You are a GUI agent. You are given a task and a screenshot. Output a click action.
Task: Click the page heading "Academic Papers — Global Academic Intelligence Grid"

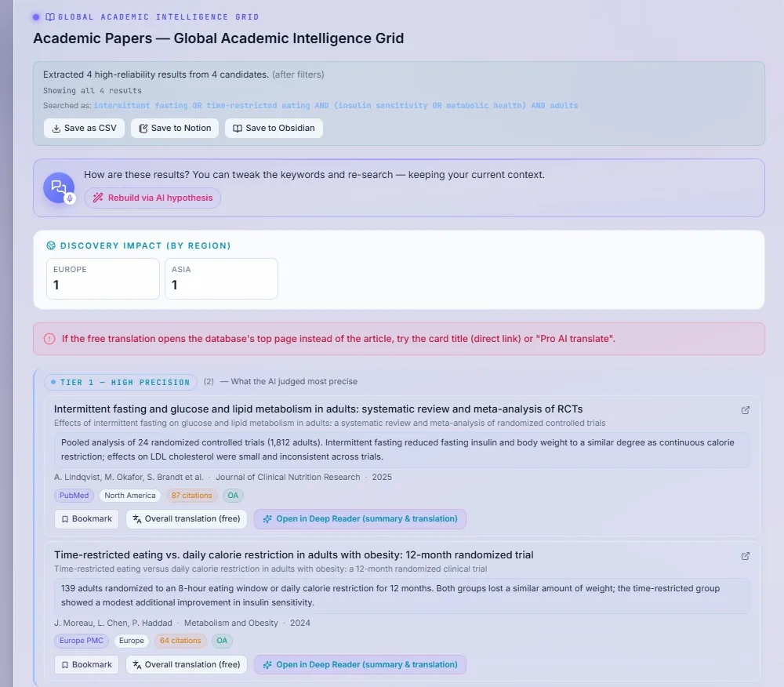(x=219, y=38)
